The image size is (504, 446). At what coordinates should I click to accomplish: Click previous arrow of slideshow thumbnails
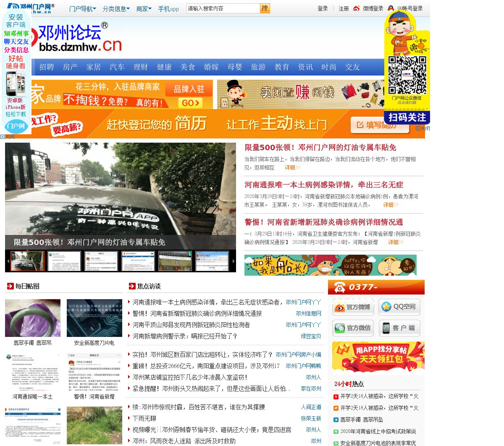pyautogui.click(x=8, y=261)
